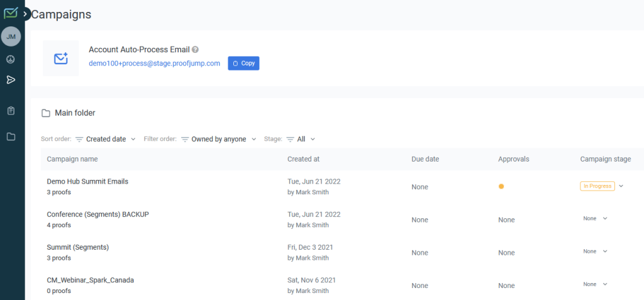Click the In Progress stage badge
Screen dimensions: 644x300
pyautogui.click(x=597, y=186)
